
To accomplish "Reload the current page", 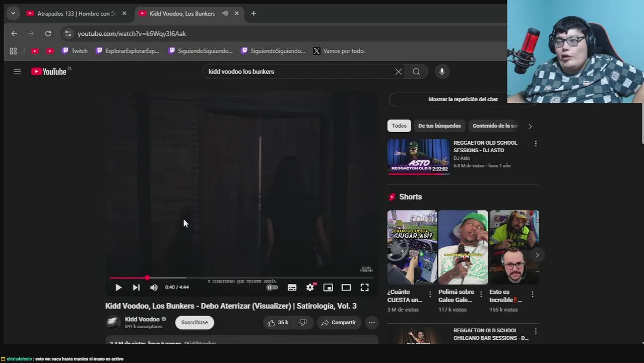I will coord(48,34).
